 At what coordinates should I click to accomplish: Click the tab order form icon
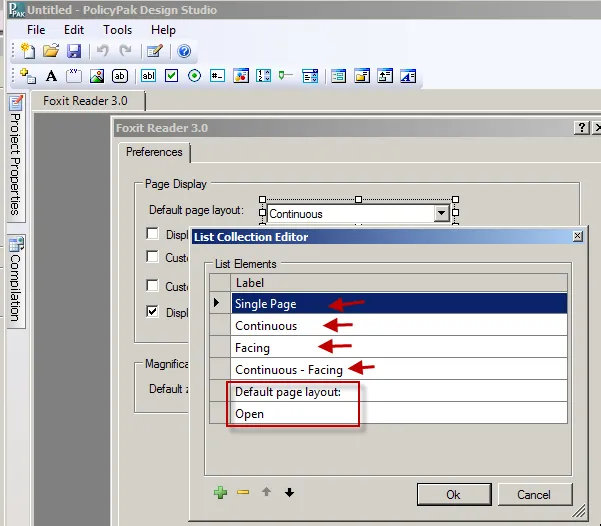(338, 76)
